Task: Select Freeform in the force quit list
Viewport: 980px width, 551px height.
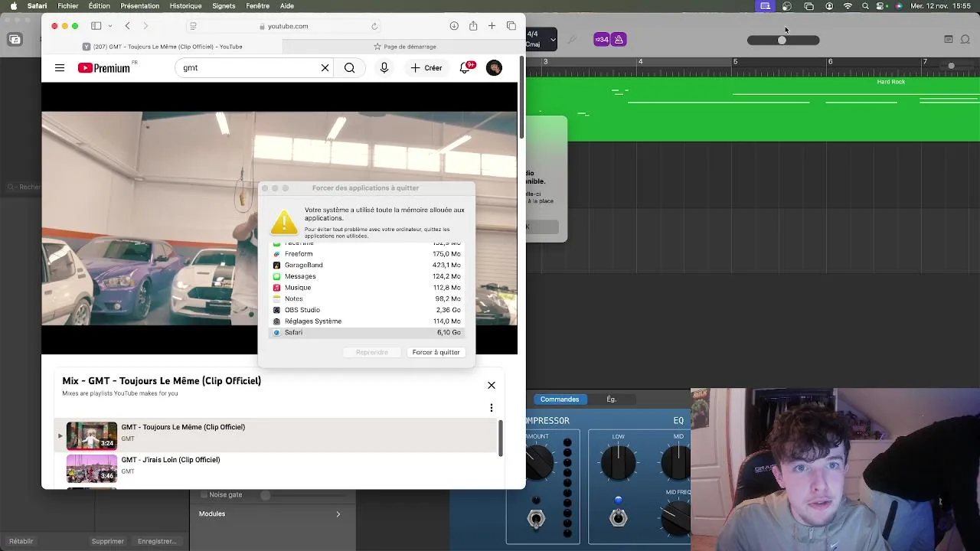Action: coord(367,254)
